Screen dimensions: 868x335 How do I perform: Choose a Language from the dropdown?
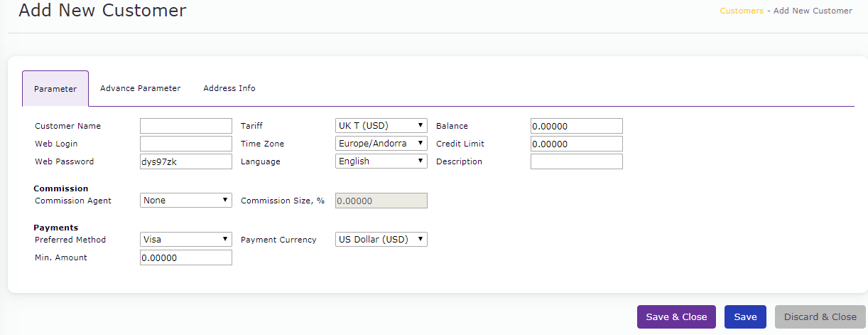(381, 161)
